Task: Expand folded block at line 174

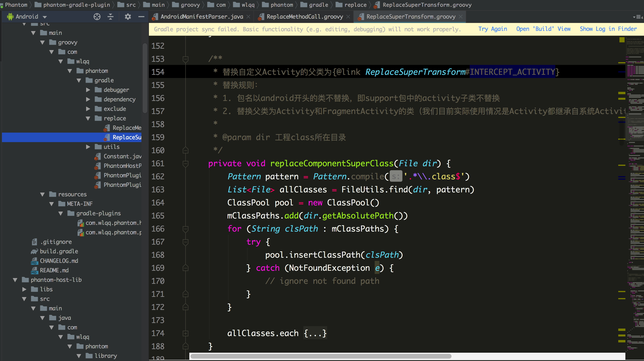Action: [x=185, y=333]
